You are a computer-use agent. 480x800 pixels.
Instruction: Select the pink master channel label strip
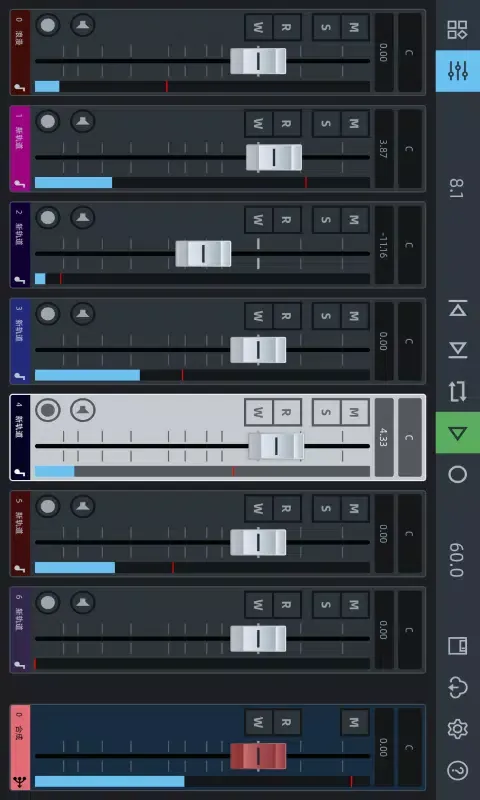20,747
